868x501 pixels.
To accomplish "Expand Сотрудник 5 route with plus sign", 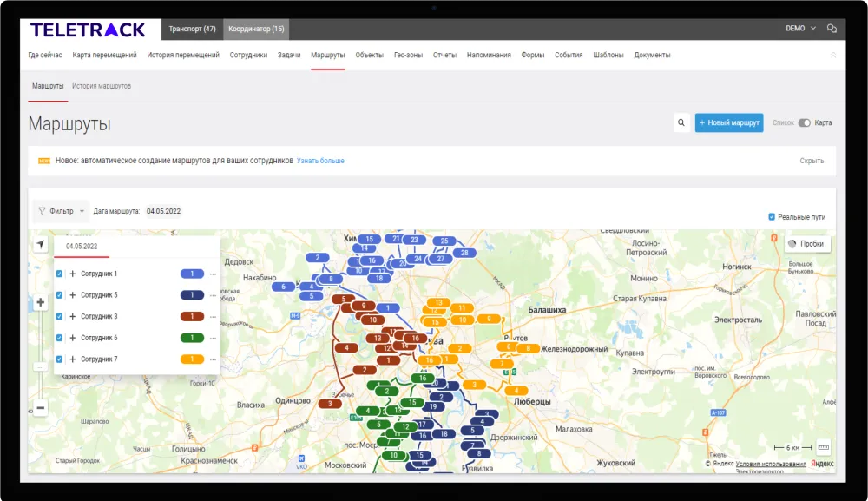I will [73, 295].
